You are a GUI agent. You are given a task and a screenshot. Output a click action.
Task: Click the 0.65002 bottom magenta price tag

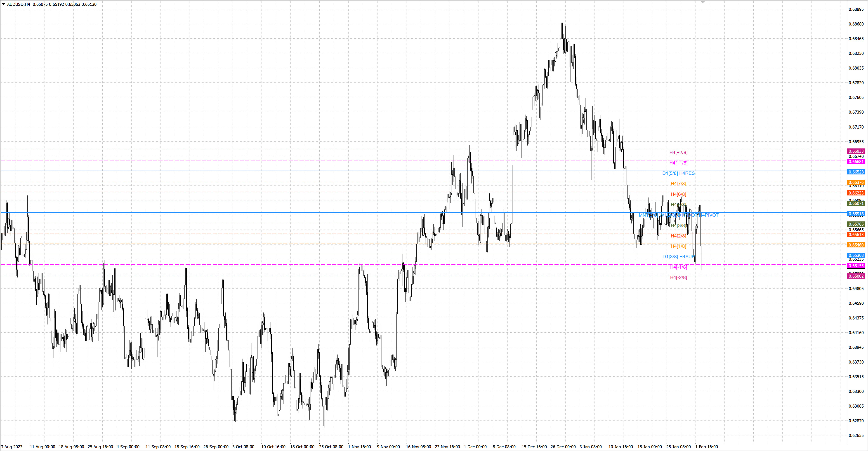[x=856, y=276]
